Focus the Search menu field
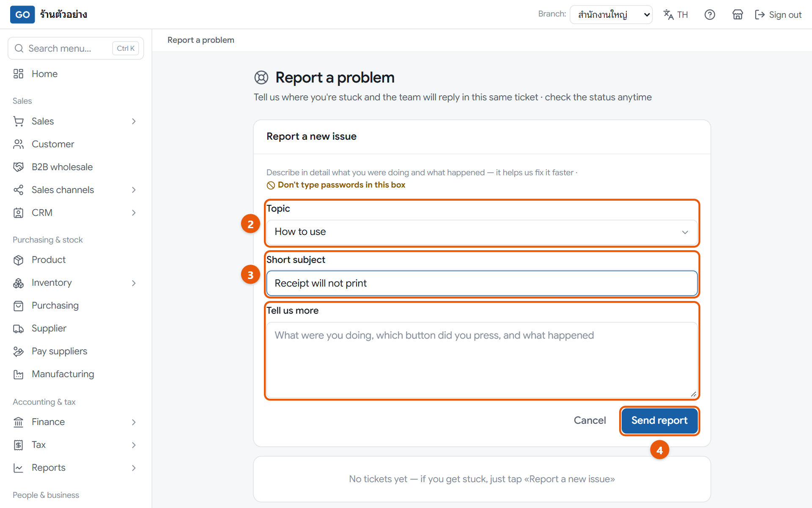The height and width of the screenshot is (508, 812). (x=76, y=48)
